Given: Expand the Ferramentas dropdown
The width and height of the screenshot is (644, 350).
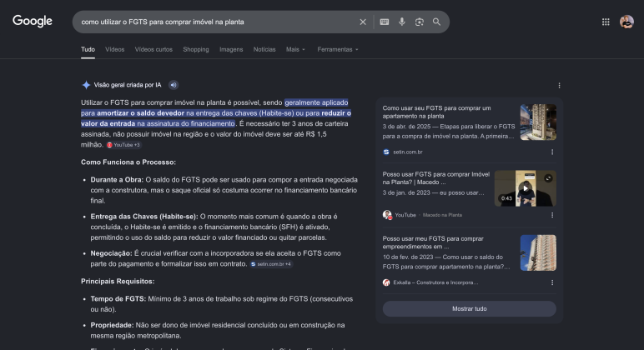Looking at the screenshot, I should tap(338, 49).
